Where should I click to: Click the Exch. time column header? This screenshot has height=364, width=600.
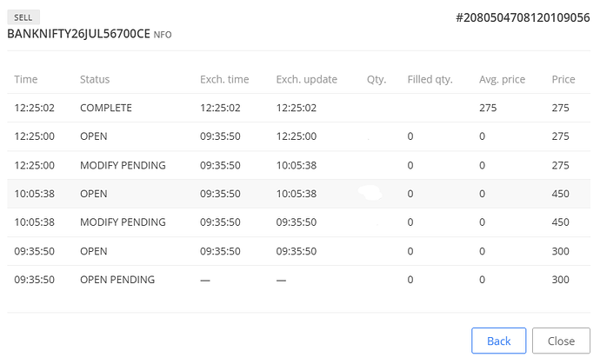pos(224,79)
